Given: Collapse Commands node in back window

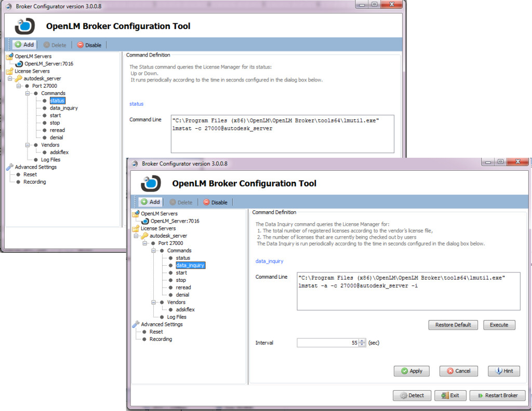Looking at the screenshot, I should 28,93.
